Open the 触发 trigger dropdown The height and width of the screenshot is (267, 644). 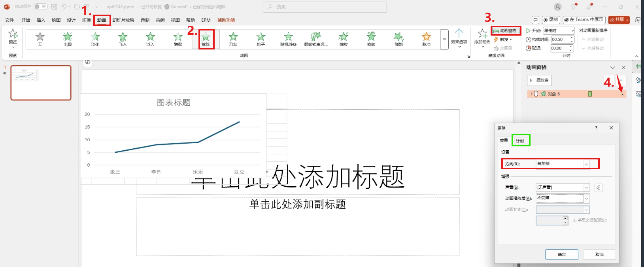[503, 39]
